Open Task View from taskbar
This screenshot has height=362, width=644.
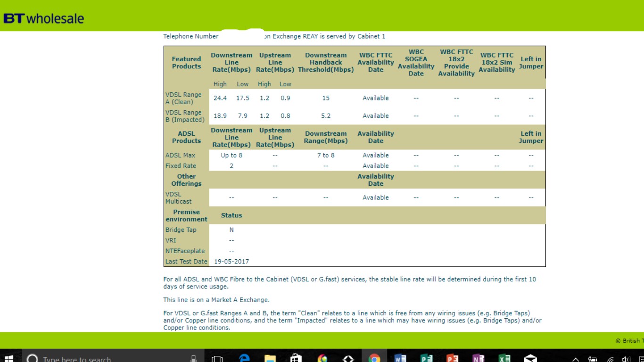217,358
